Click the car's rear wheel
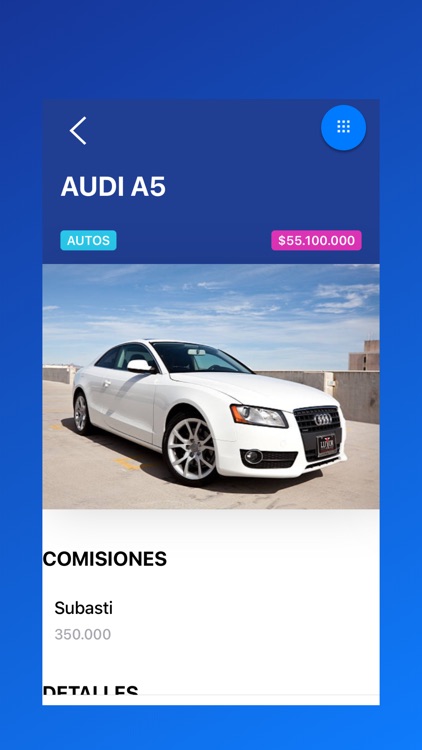Viewport: 422px width, 750px height. tap(81, 413)
